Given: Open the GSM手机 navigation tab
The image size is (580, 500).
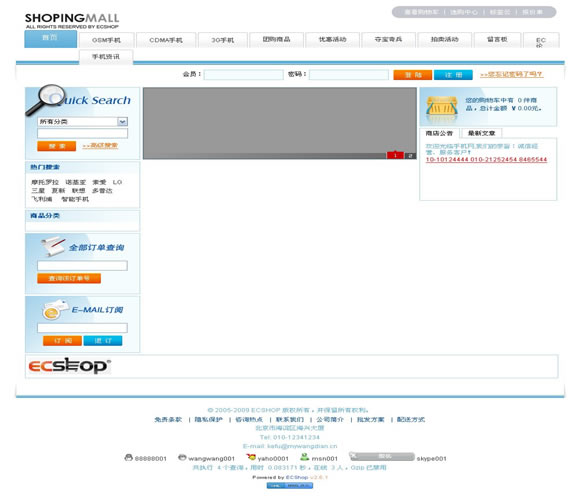Looking at the screenshot, I should click(106, 40).
